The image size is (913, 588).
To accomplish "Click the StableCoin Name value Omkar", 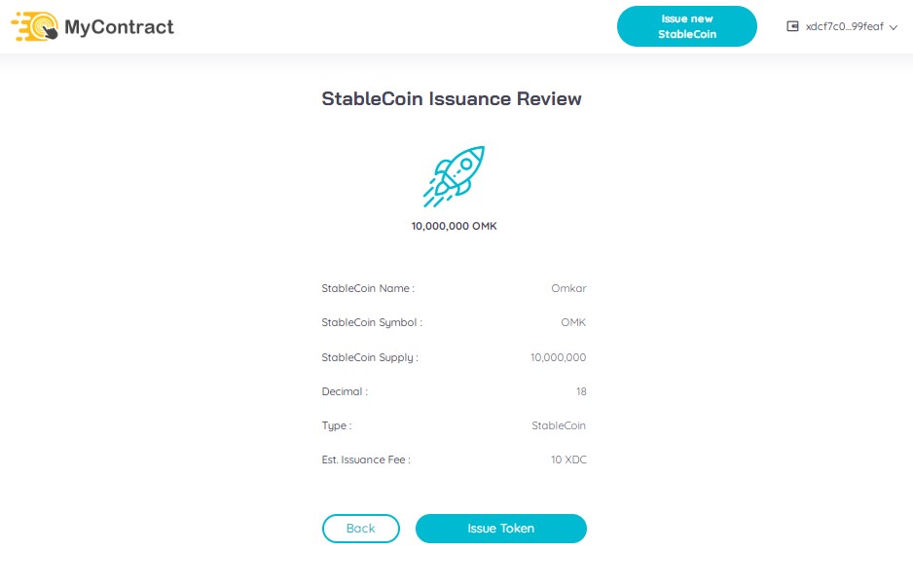I will click(x=568, y=288).
